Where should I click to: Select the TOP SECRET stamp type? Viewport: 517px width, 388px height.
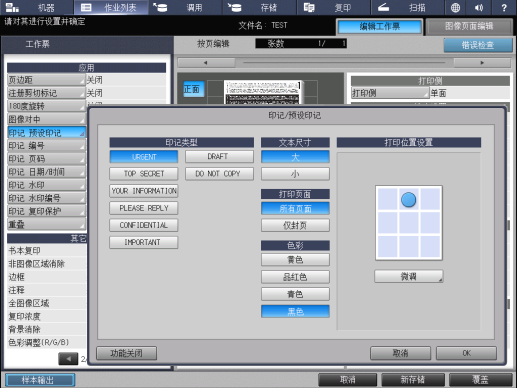pyautogui.click(x=144, y=174)
